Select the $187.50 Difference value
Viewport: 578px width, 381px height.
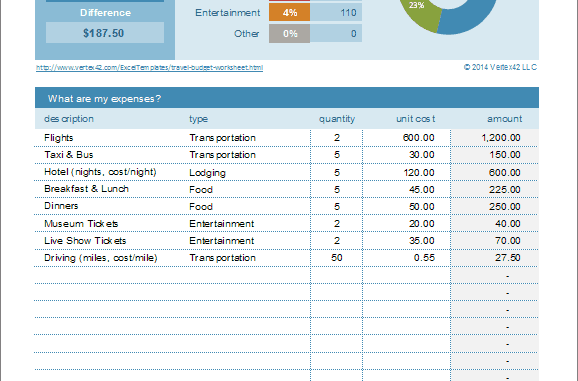click(x=105, y=33)
